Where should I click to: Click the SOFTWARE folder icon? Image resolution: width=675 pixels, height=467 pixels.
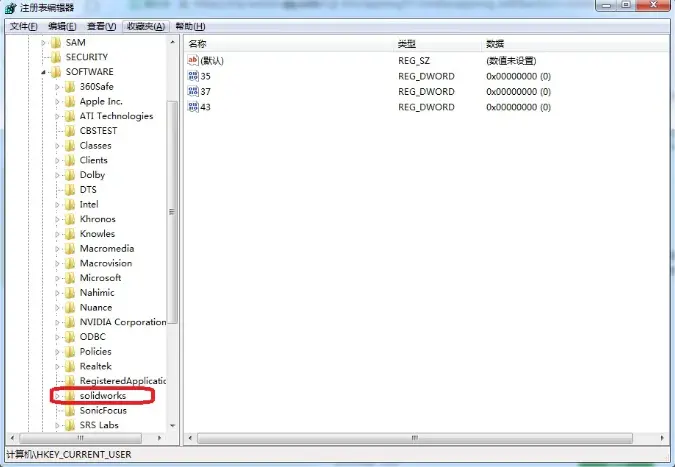[x=56, y=72]
